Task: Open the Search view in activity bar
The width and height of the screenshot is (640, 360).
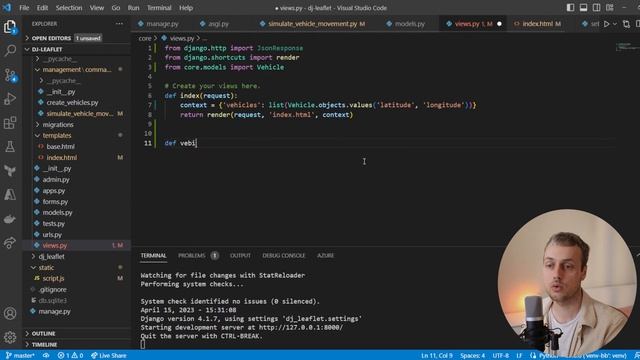Action: pos(10,51)
